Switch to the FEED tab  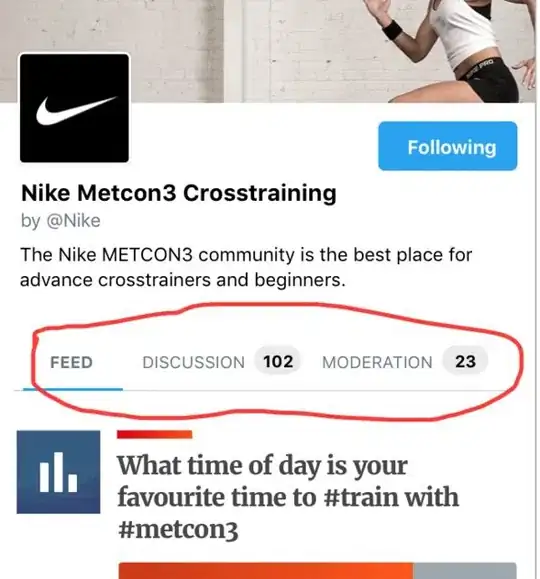point(71,362)
